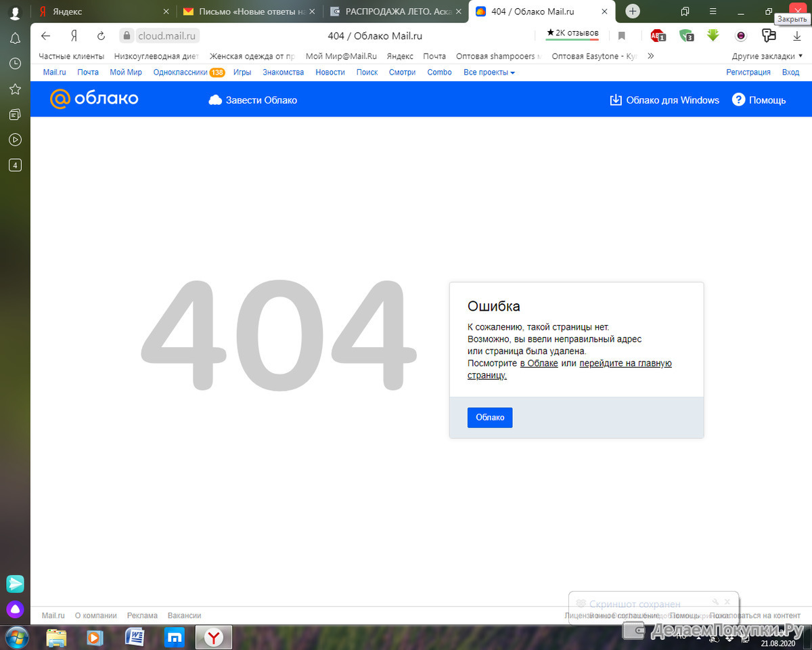Open the green shield extension with badge 3
812x650 pixels.
[x=686, y=36]
